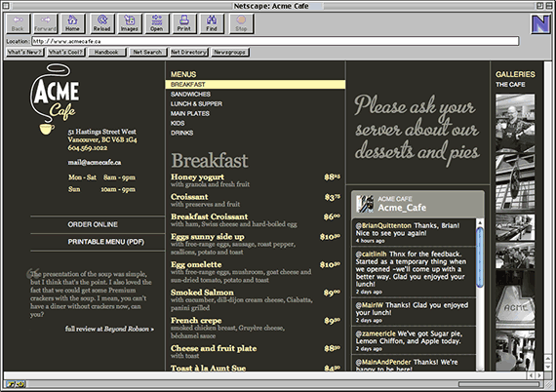556x392 pixels.
Task: Click the page vertical scroll down arrow
Action: pos(548,368)
